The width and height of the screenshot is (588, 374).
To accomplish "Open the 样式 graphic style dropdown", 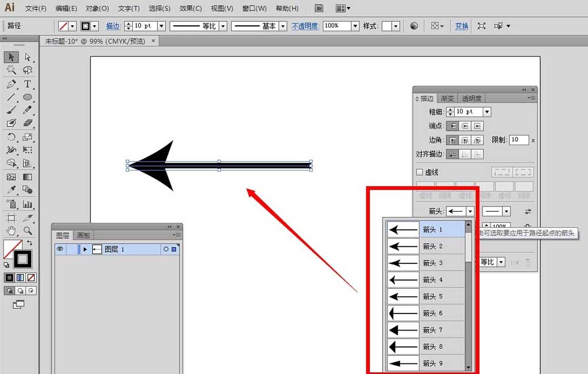I will [396, 26].
